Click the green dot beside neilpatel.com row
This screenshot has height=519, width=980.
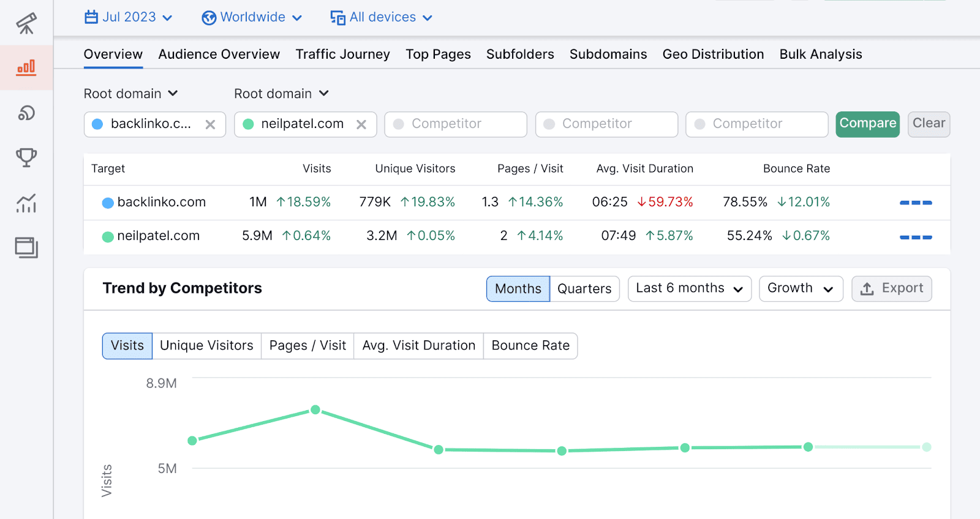(x=108, y=237)
